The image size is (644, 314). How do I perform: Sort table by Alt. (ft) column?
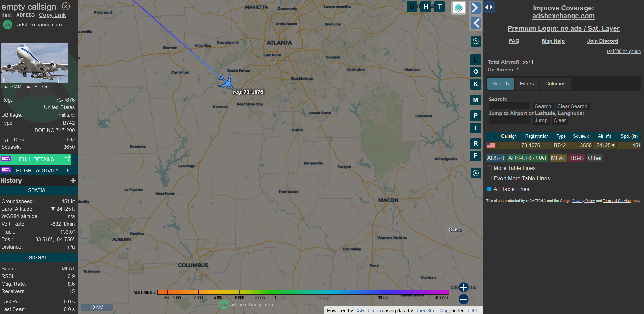[x=604, y=136]
